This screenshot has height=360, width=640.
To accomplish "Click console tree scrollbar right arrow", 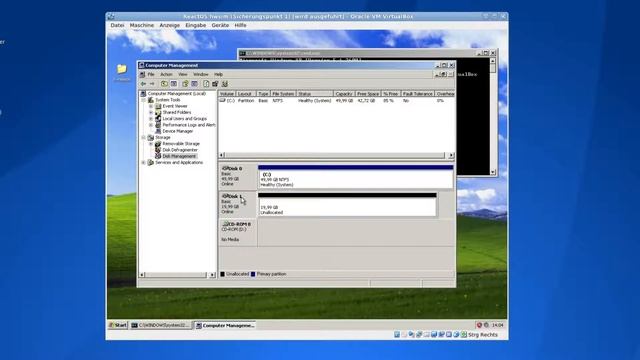I will click(212, 275).
